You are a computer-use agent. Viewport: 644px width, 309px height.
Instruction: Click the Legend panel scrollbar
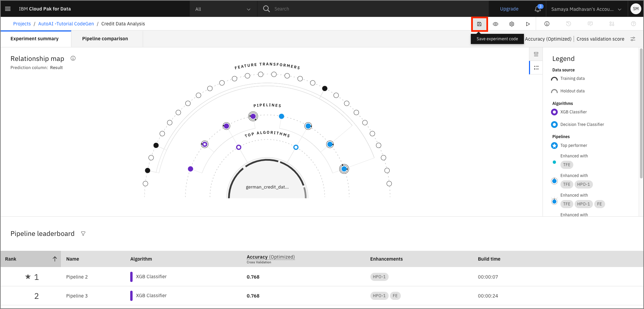pyautogui.click(x=641, y=113)
